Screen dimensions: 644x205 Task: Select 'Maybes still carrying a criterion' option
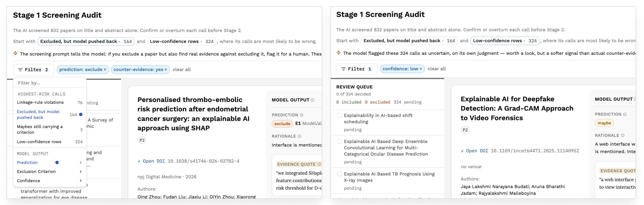[x=50, y=129]
